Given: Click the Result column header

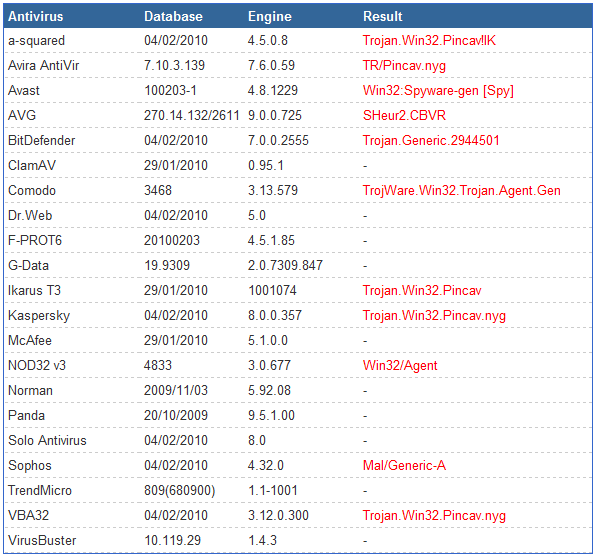Looking at the screenshot, I should point(382,16).
